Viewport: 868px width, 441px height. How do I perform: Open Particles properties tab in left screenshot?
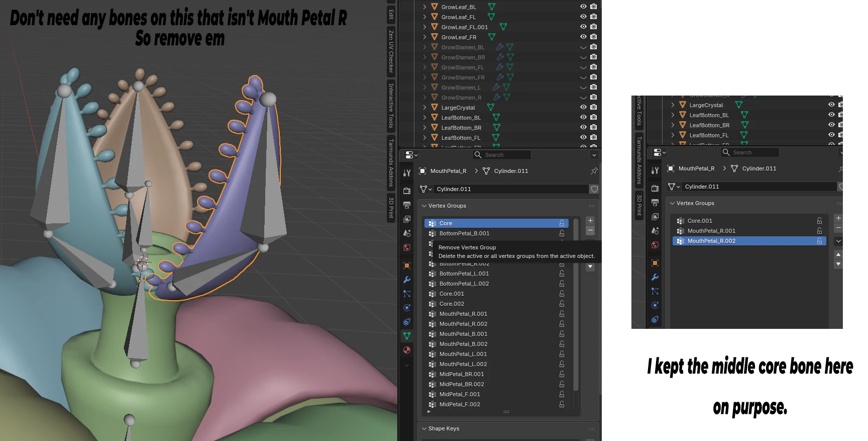click(407, 293)
